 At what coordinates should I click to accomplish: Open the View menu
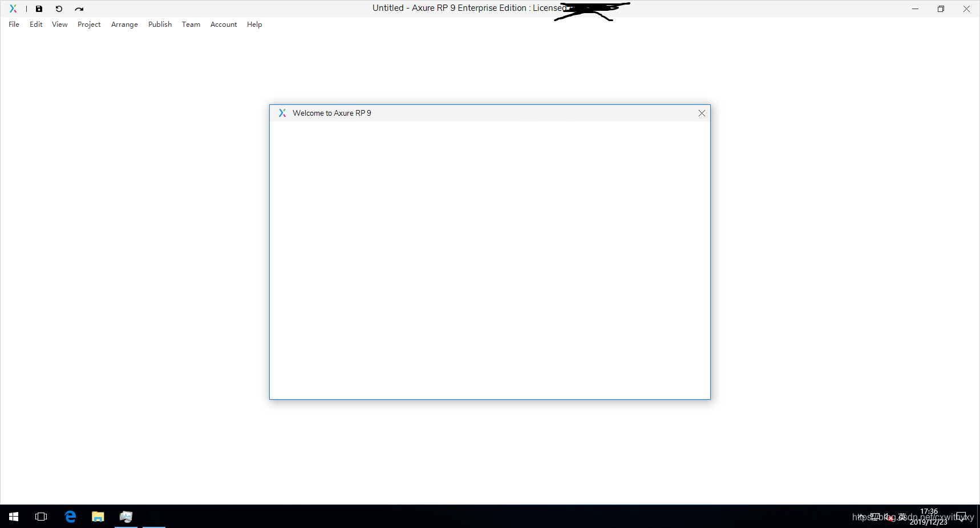tap(59, 25)
